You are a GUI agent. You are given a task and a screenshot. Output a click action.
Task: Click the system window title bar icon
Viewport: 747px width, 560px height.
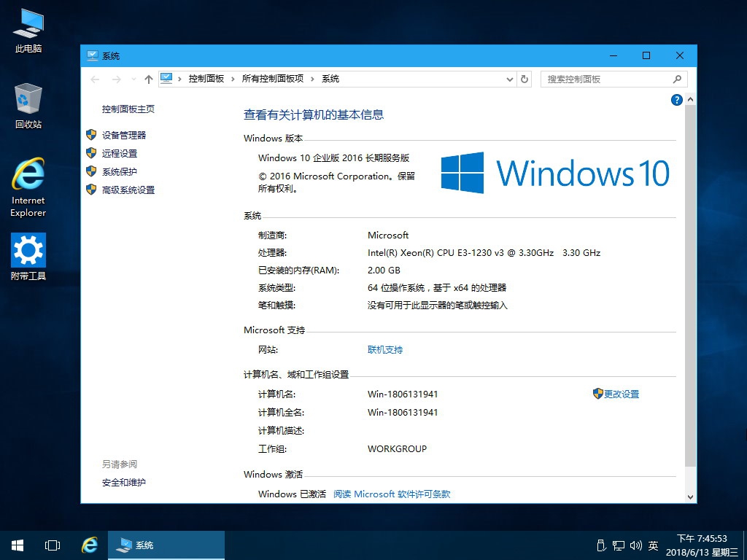point(93,55)
